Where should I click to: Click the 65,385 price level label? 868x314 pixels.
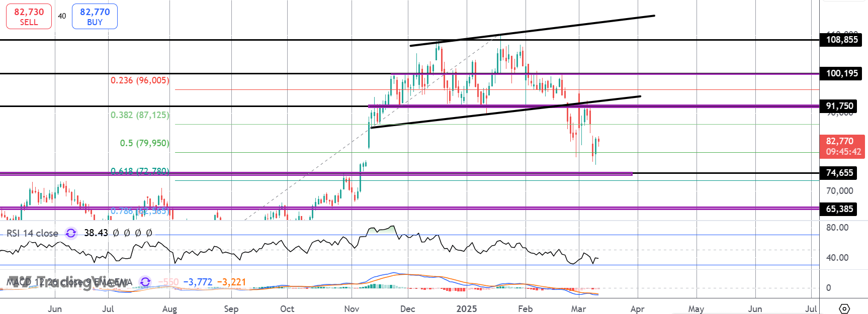(839, 209)
